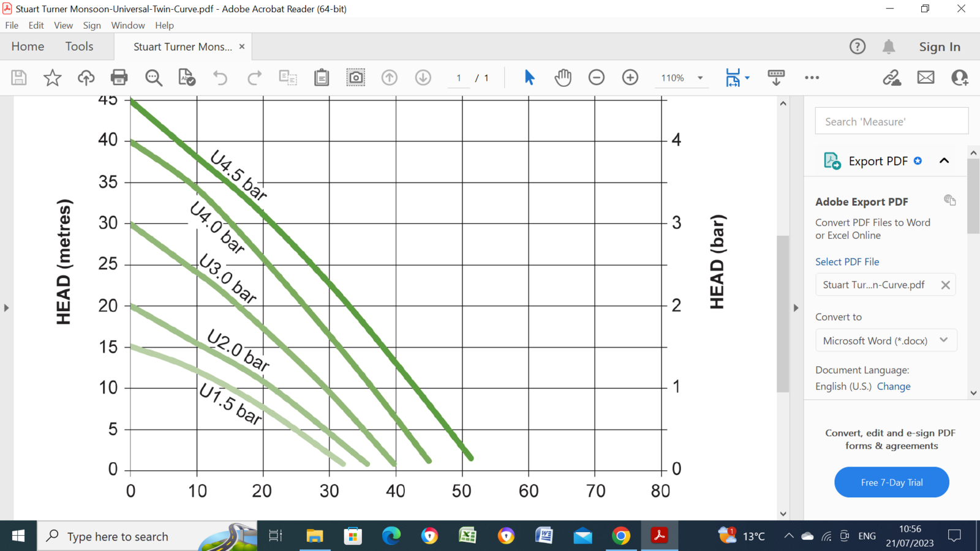Open the Find text magnifier tool
980x551 pixels.
(x=153, y=78)
